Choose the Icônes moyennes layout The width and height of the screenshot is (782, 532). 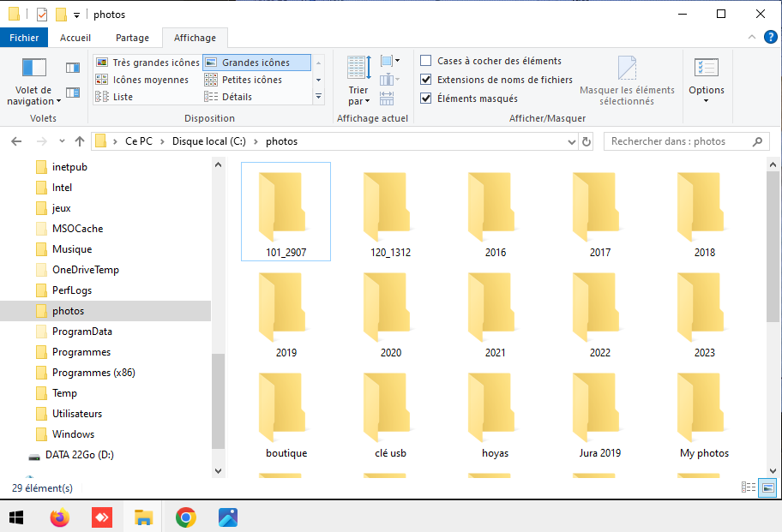coord(150,80)
